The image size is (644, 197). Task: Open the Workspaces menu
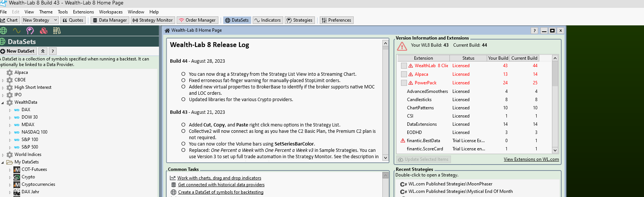point(111,12)
